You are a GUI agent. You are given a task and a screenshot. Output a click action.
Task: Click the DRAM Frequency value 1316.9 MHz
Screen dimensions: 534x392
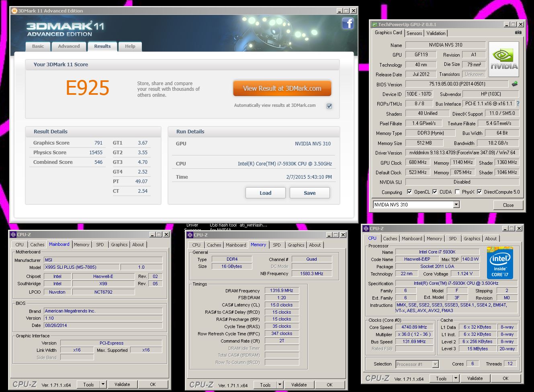(282, 291)
